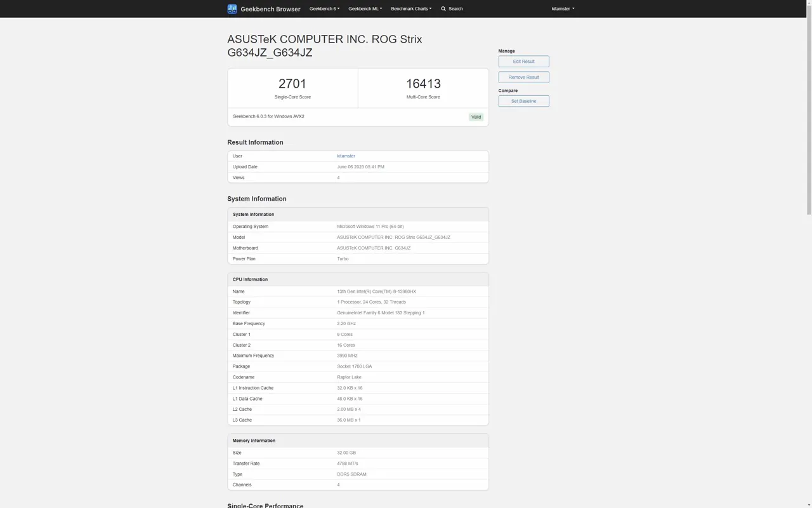Click the Set Baseline button

point(523,101)
